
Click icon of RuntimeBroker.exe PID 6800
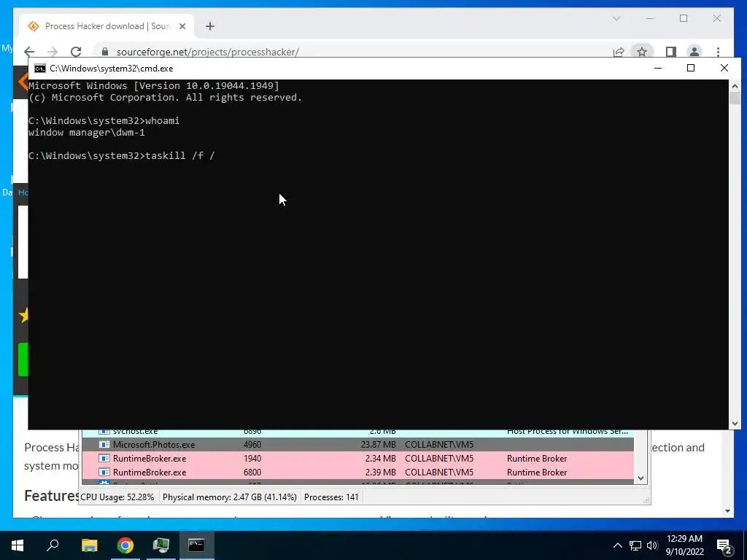[x=104, y=472]
